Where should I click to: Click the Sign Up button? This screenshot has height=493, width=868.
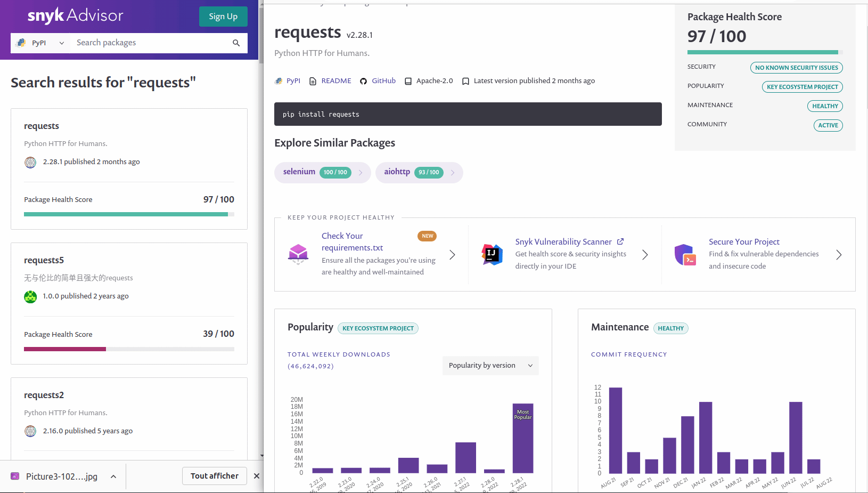pos(223,17)
